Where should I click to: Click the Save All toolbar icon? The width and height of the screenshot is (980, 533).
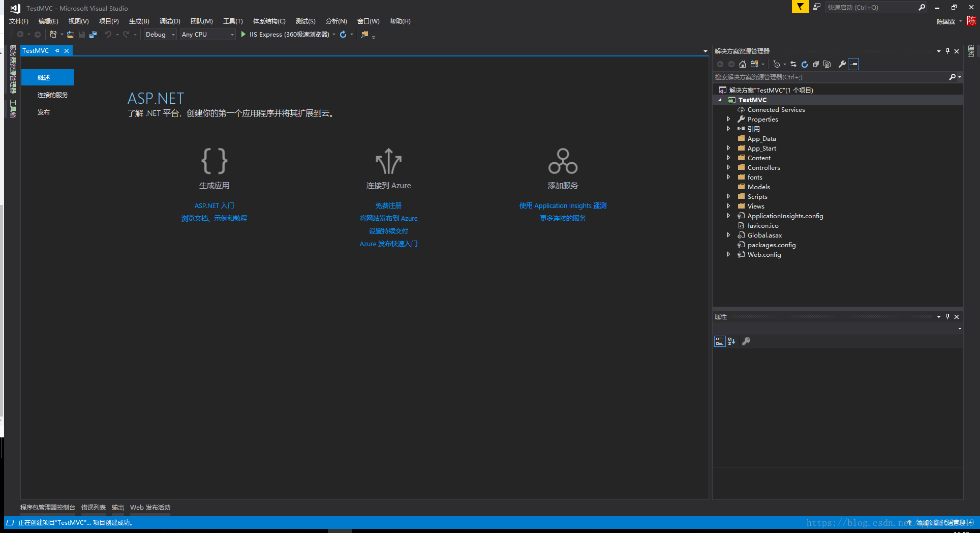click(x=93, y=35)
